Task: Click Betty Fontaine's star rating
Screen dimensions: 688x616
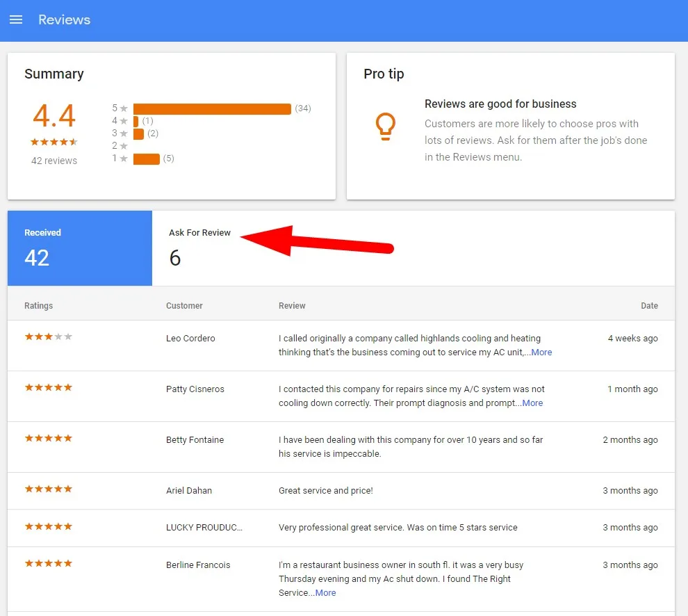Action: 48,438
